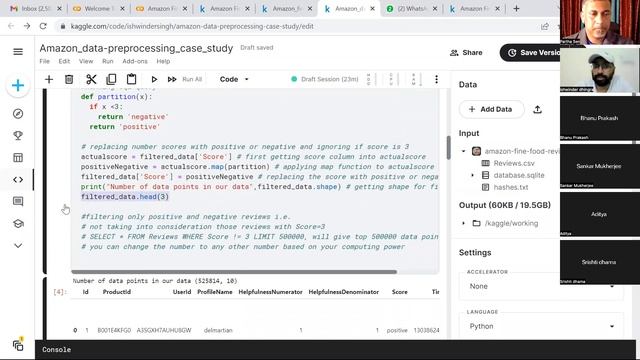Reload the page in browser
The width and height of the screenshot is (640, 360).
pos(43,26)
